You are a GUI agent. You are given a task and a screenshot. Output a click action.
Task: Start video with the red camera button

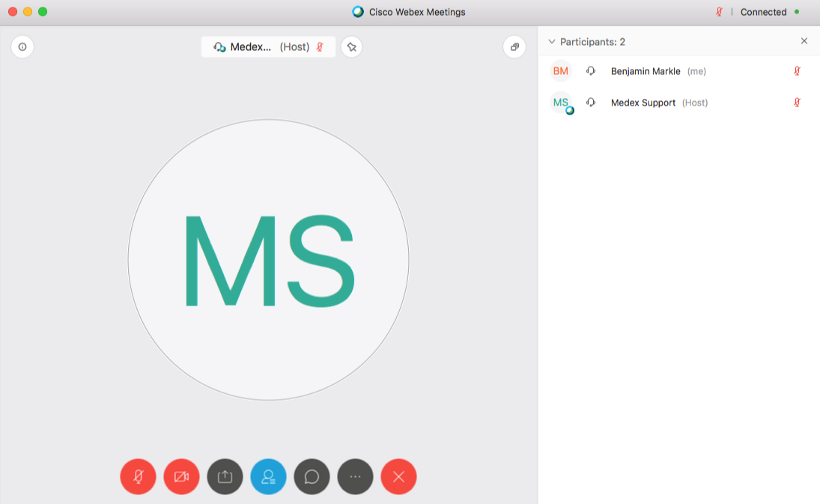[x=181, y=476]
